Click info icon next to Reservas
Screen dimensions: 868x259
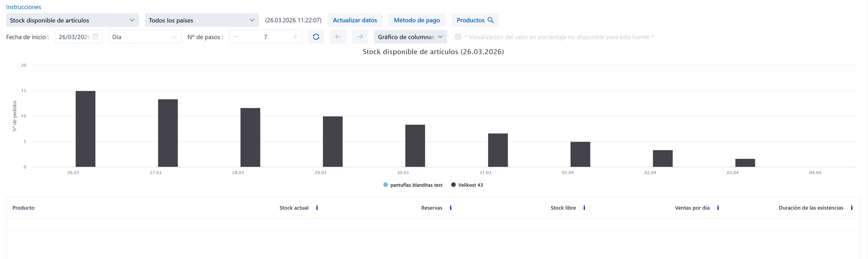coord(451,208)
